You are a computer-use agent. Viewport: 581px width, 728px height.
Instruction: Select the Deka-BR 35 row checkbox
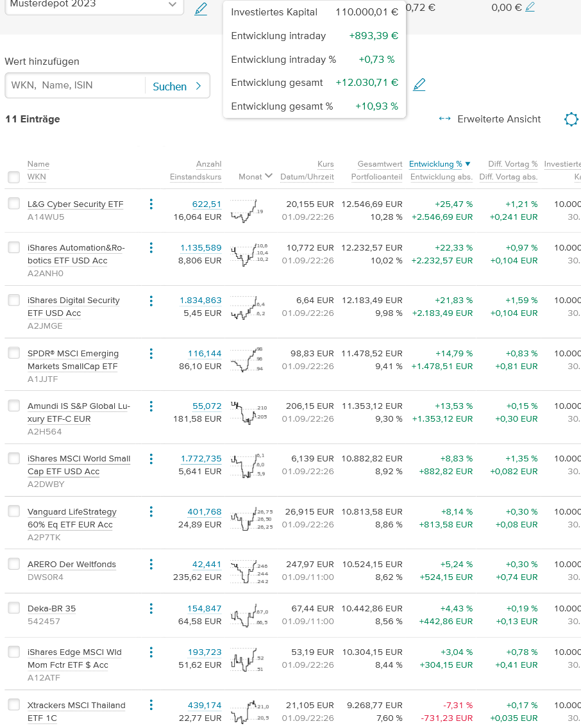pos(13,608)
